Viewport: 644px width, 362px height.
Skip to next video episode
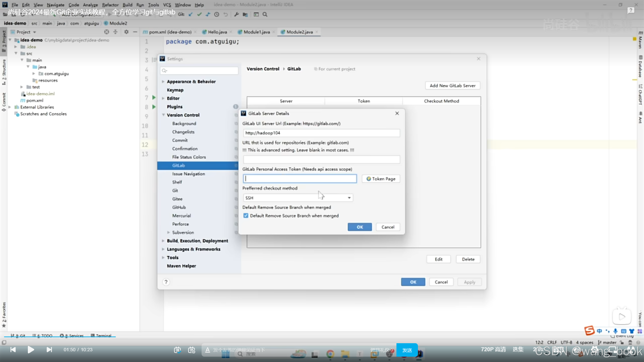click(x=49, y=350)
